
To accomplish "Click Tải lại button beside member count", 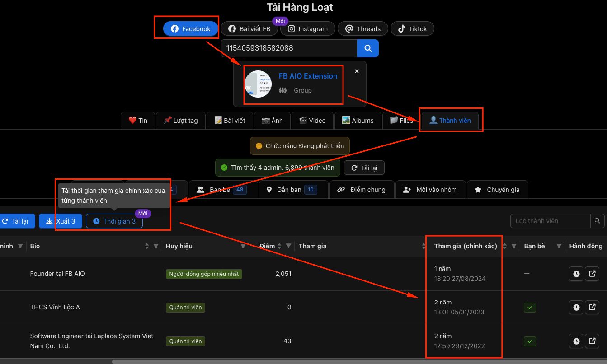I will coord(364,168).
